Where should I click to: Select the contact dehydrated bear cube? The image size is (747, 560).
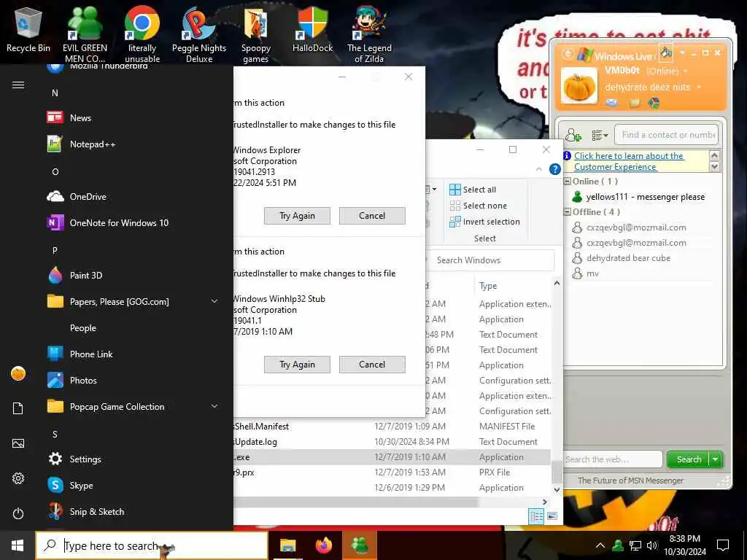click(622, 258)
